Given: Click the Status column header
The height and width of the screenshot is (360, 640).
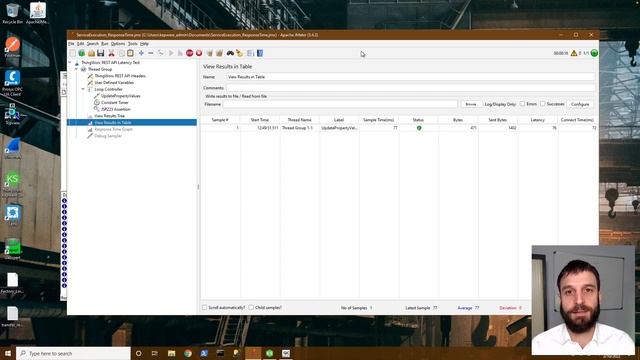Looking at the screenshot, I should (x=418, y=120).
